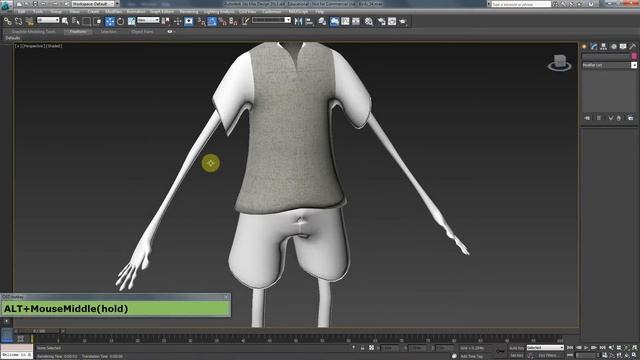The width and height of the screenshot is (640, 360).
Task: Click the Use Pivot Point Center icon
Action: point(166,21)
